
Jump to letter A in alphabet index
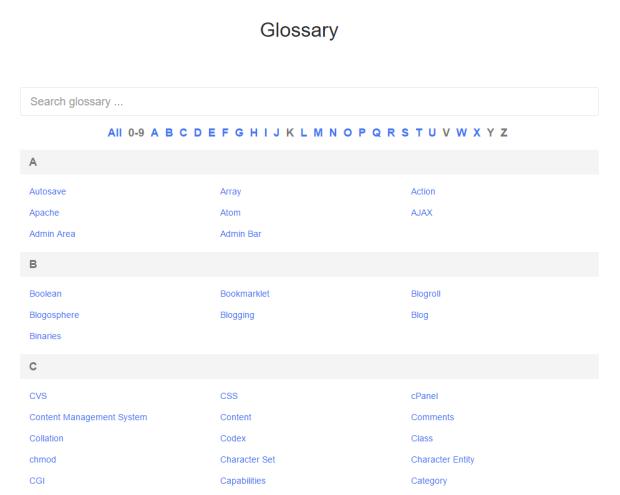[155, 133]
